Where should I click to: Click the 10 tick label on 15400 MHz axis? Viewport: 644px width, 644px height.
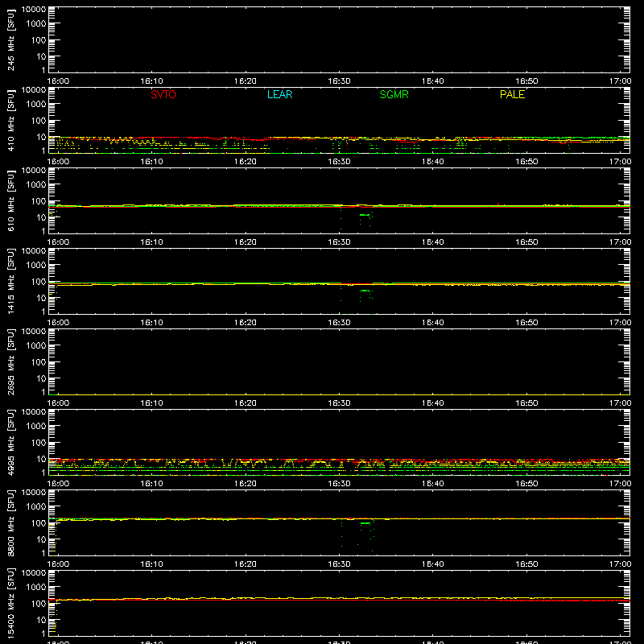pyautogui.click(x=41, y=620)
